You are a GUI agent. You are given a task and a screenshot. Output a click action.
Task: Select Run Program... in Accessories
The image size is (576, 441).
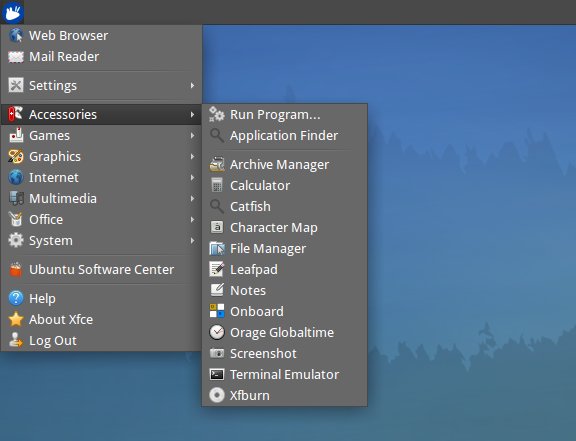coord(284,114)
